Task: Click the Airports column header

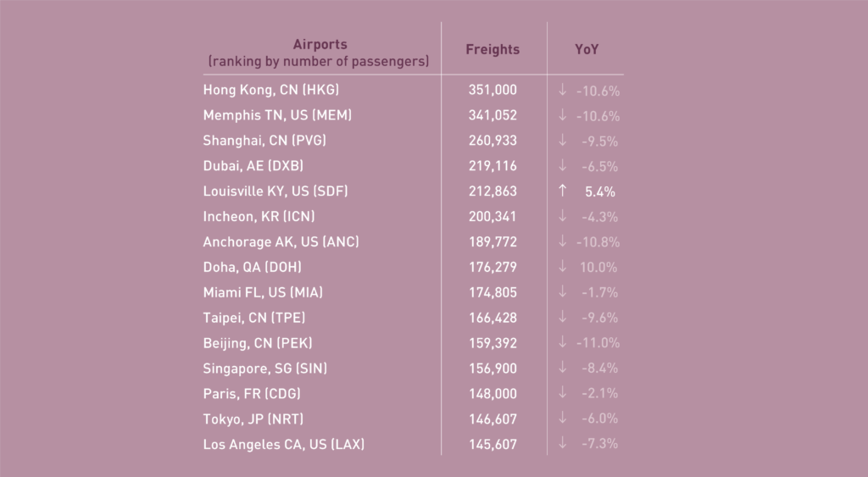Action: coord(320,45)
